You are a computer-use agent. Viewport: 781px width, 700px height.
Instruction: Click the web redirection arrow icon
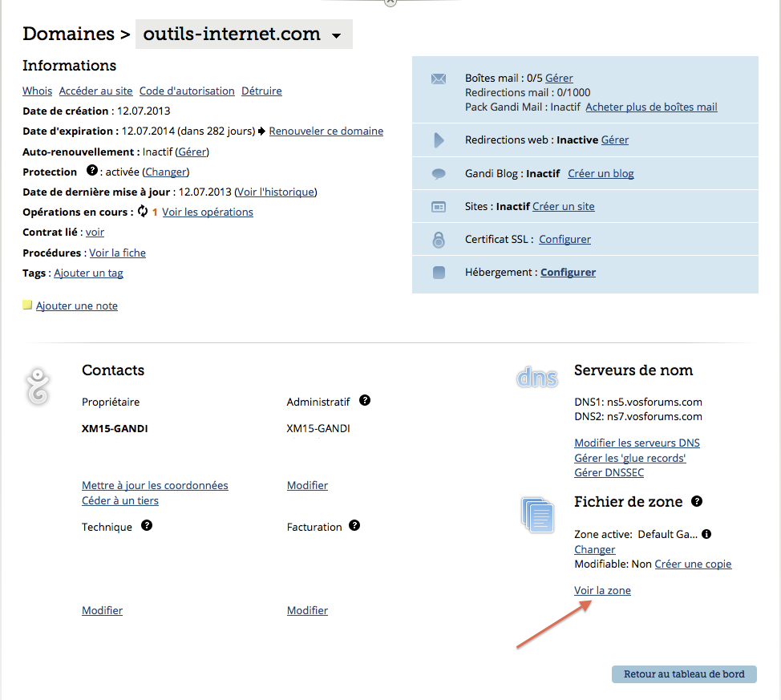[x=439, y=140]
